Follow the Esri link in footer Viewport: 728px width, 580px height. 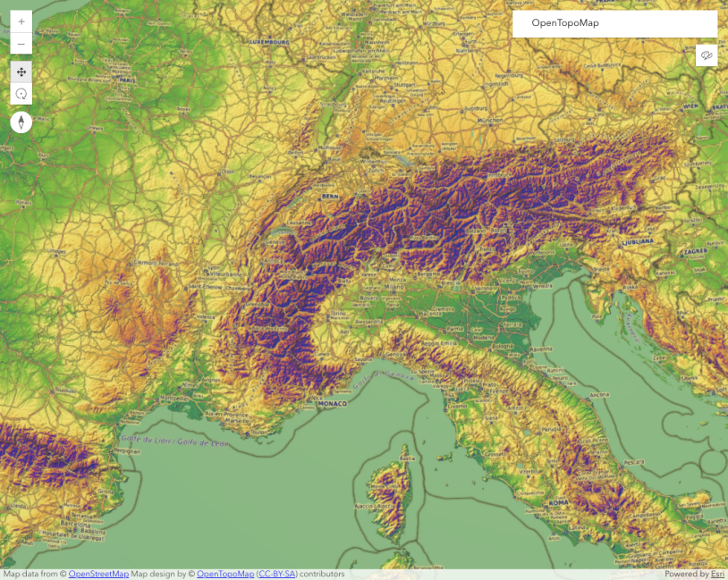point(717,574)
